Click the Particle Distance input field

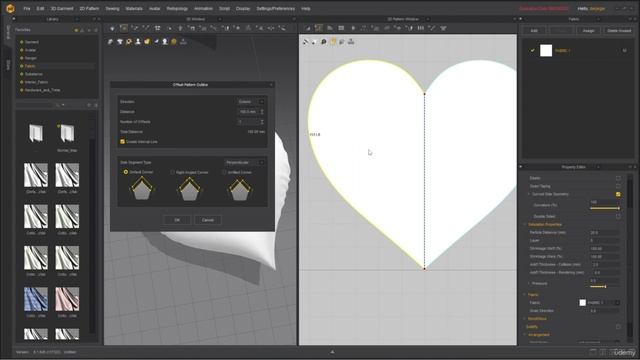[x=605, y=232]
